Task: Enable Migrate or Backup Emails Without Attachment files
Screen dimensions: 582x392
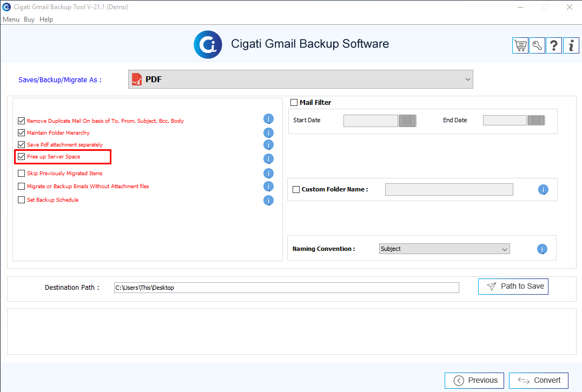Action: 22,186
